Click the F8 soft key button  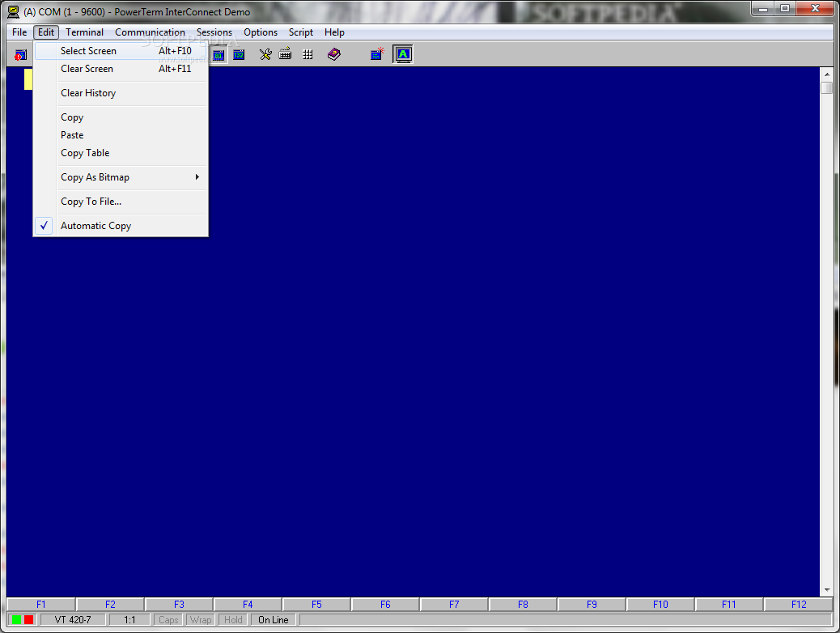(523, 605)
